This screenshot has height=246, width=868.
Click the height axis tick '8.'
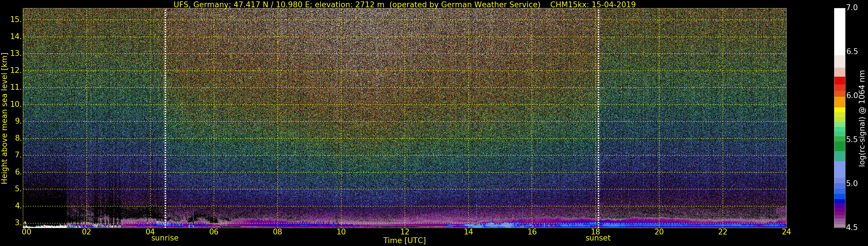pos(18,139)
